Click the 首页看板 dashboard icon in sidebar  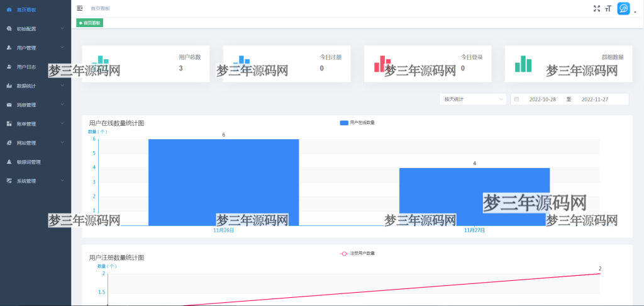(x=9, y=10)
